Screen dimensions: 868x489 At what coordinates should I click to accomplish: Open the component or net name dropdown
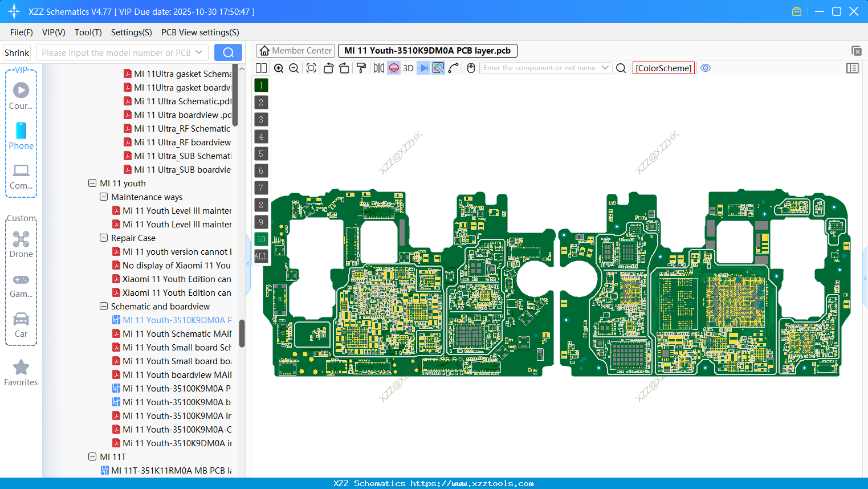tap(606, 67)
